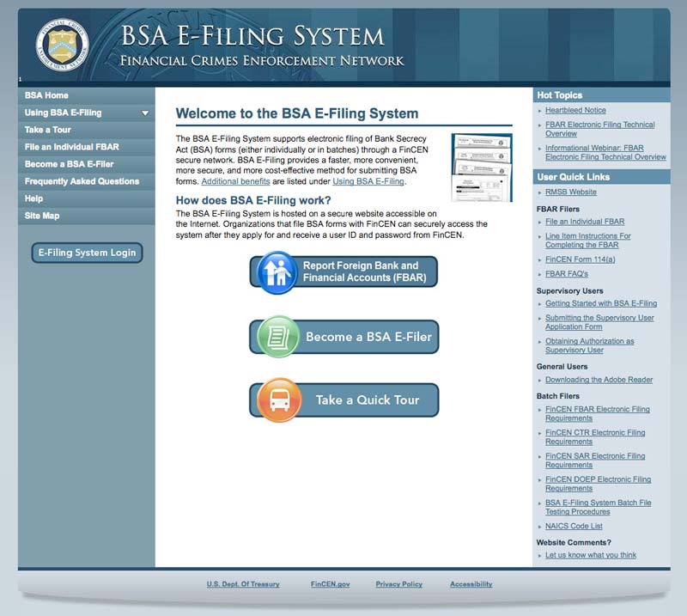The height and width of the screenshot is (616, 687).
Task: Open Line Item Instructions For Completing FBAR
Action: click(588, 241)
